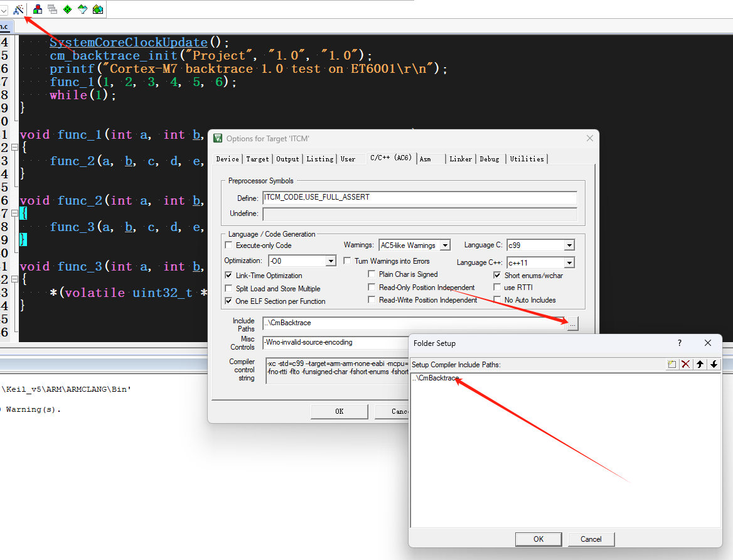Select ..\CmBacktrace entry in Folder Setup list
Viewport: 733px width, 560px height.
(436, 378)
